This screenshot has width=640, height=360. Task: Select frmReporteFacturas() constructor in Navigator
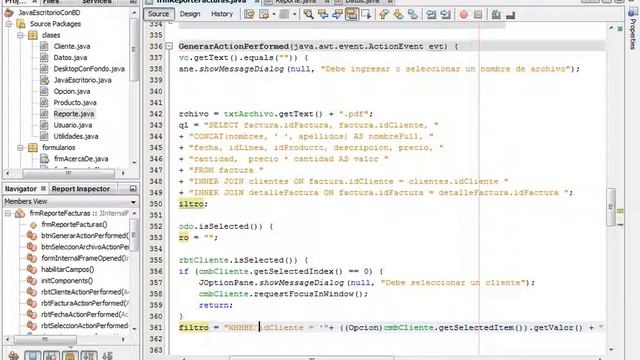click(x=74, y=224)
